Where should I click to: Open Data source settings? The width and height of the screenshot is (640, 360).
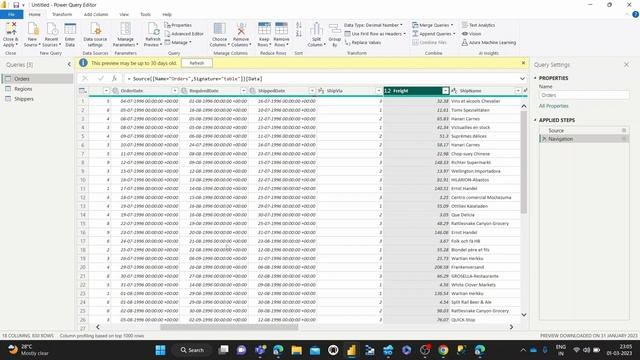point(95,29)
